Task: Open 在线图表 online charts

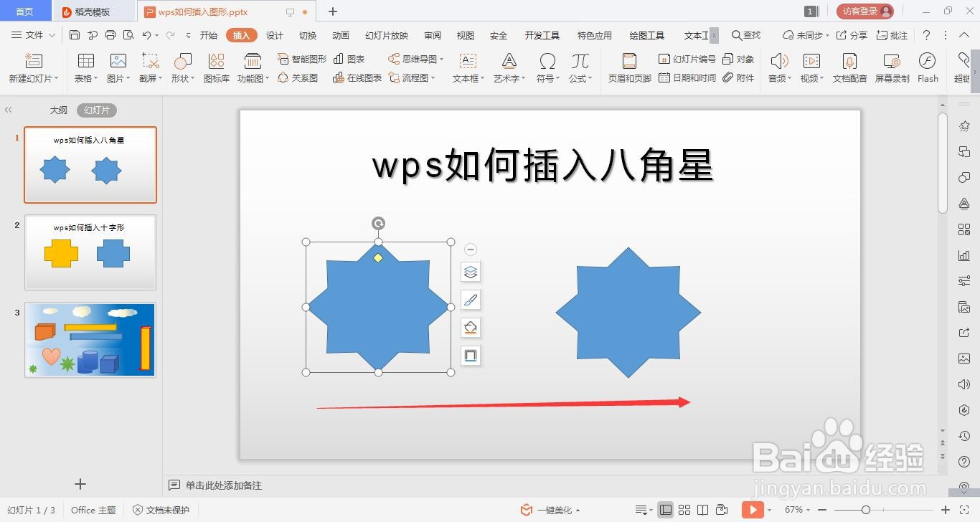Action: click(357, 77)
